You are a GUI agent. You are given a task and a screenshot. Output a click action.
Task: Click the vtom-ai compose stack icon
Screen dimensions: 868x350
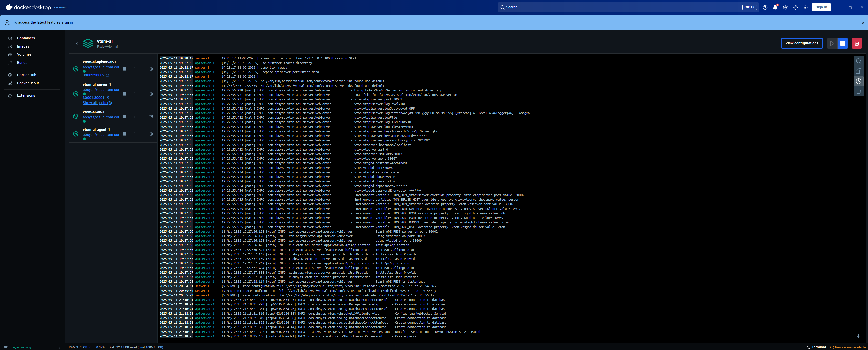(88, 44)
